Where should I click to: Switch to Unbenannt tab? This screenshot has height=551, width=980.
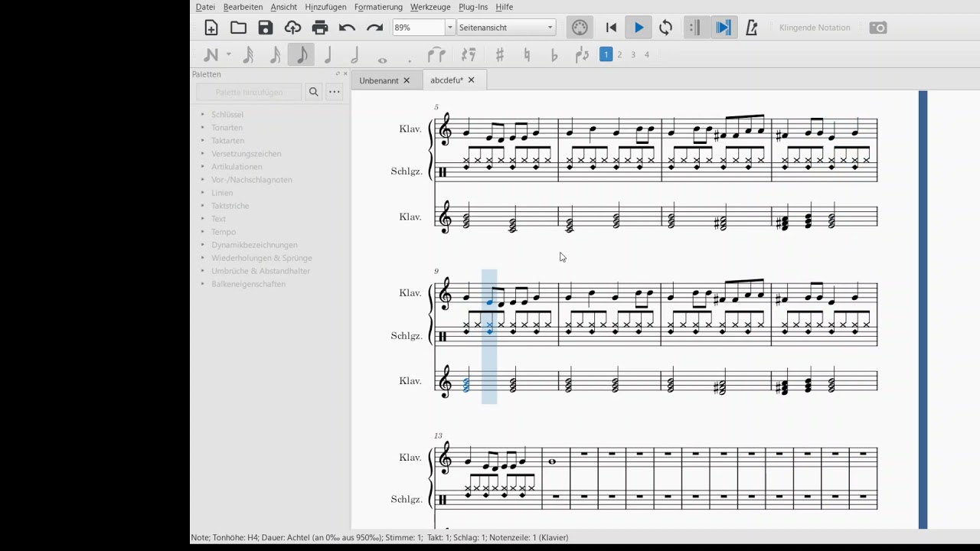tap(379, 80)
